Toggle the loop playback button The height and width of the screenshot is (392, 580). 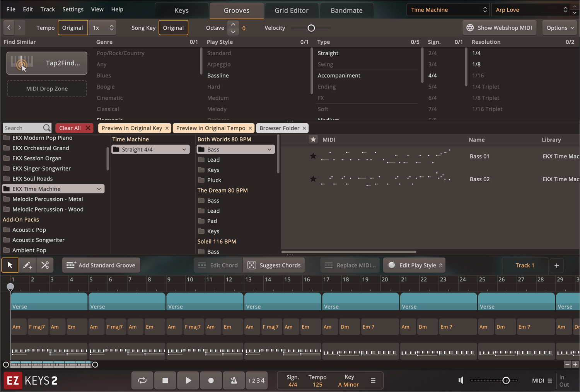pyautogui.click(x=142, y=380)
